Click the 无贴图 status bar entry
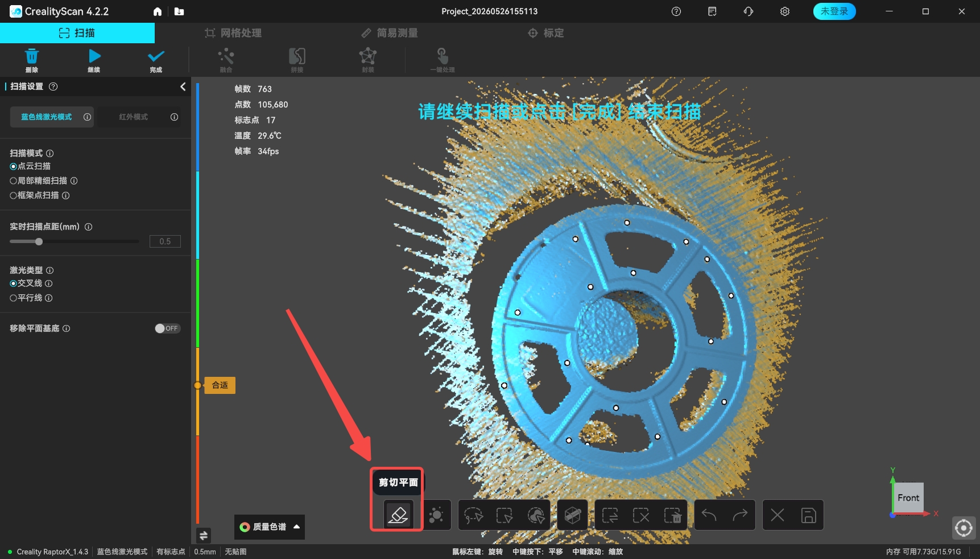Viewport: 980px width, 559px height. click(235, 552)
